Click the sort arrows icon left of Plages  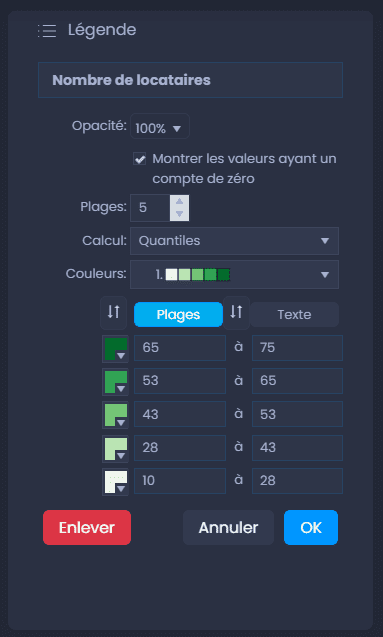click(114, 312)
